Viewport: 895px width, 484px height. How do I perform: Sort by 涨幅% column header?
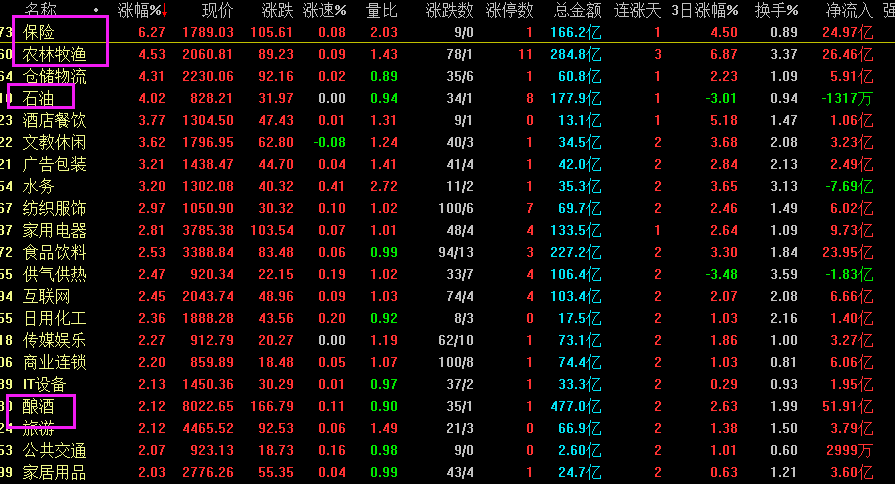tap(142, 10)
